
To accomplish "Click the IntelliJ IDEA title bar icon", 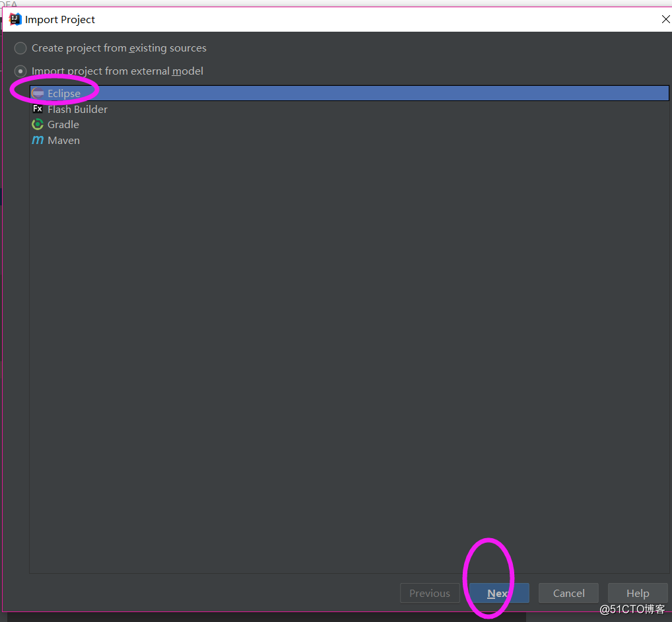I will click(15, 19).
